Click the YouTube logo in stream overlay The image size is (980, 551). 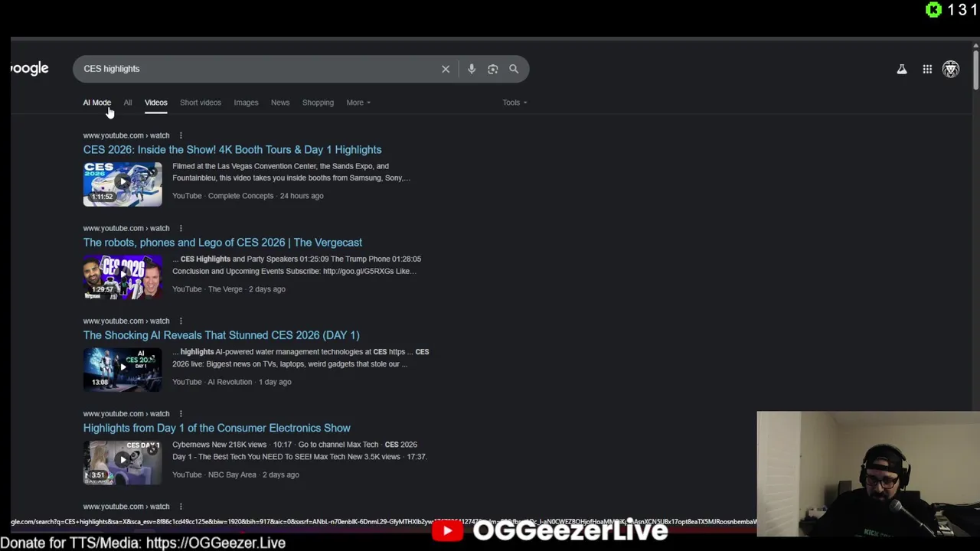[447, 530]
